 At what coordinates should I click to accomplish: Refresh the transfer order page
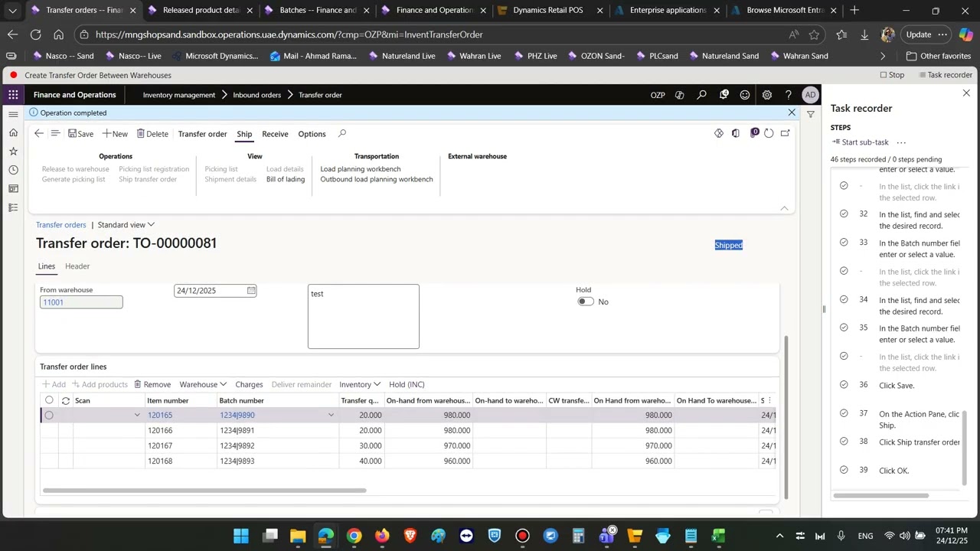769,133
